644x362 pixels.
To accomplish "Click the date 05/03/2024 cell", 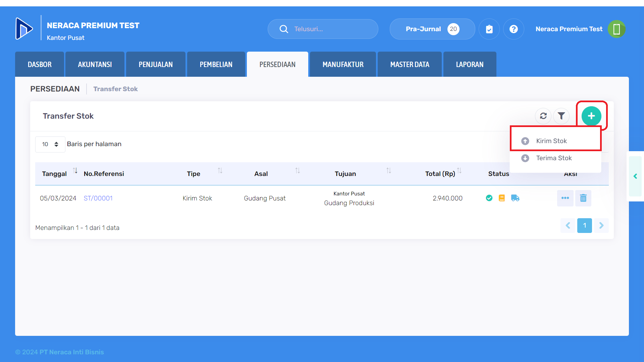I will [x=58, y=198].
